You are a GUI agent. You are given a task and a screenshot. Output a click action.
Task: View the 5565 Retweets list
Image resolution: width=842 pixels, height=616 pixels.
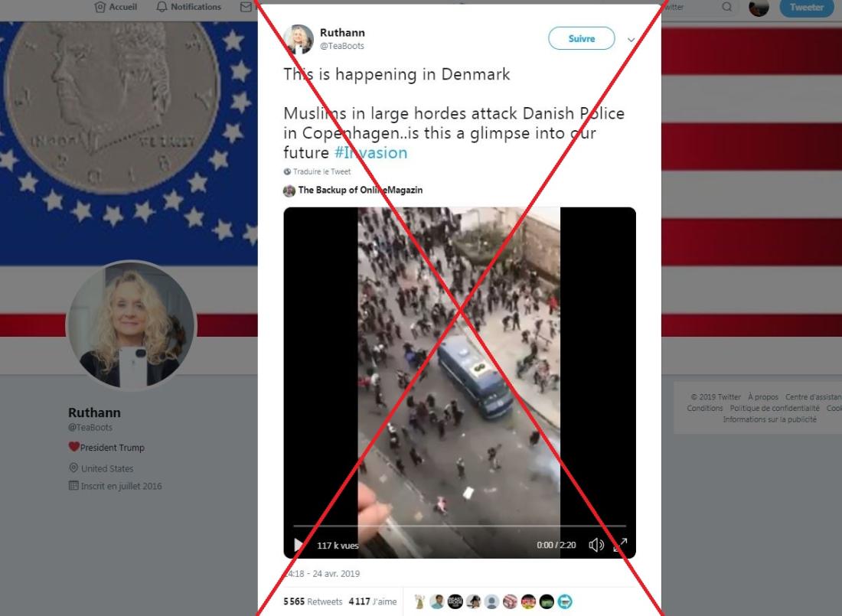coord(312,601)
